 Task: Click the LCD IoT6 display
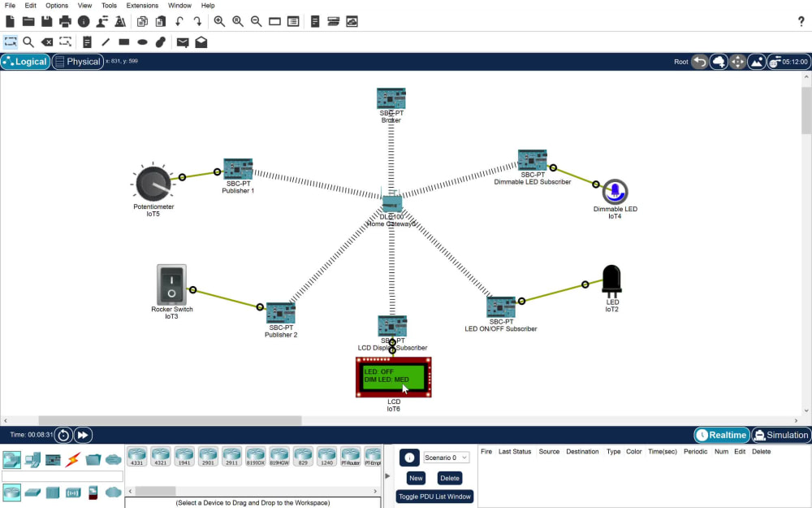pyautogui.click(x=394, y=377)
